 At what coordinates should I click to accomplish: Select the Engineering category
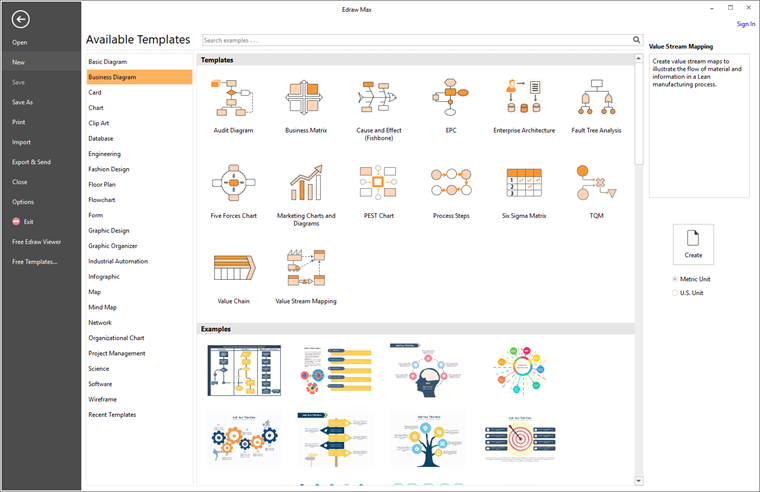pyautogui.click(x=140, y=154)
